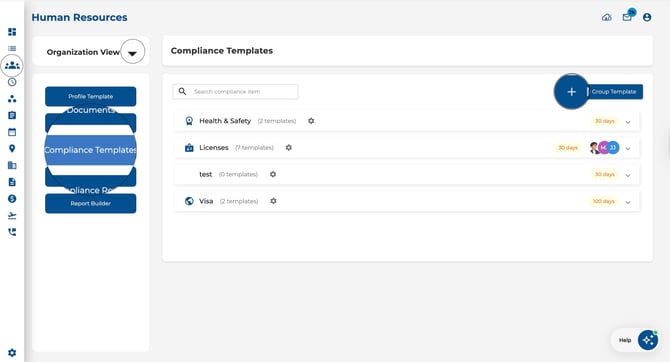Click the Licenses briefcase icon
This screenshot has height=362, width=670.
pyautogui.click(x=189, y=147)
